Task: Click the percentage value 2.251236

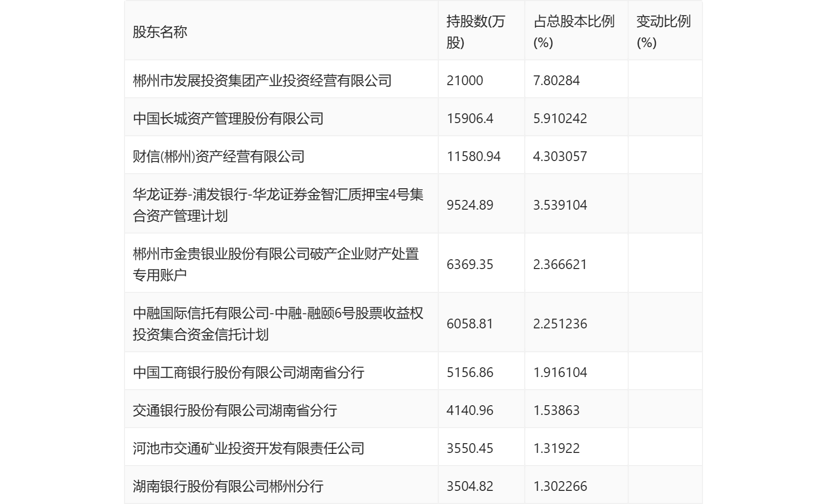Action: click(560, 324)
